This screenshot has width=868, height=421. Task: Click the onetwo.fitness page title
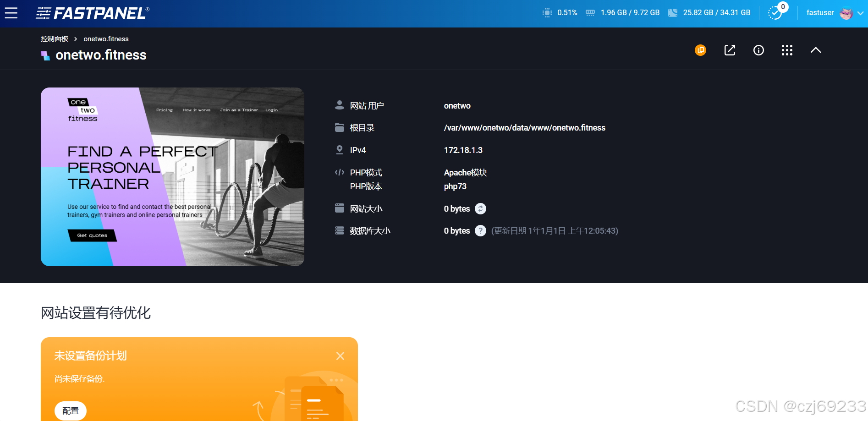[x=101, y=55]
